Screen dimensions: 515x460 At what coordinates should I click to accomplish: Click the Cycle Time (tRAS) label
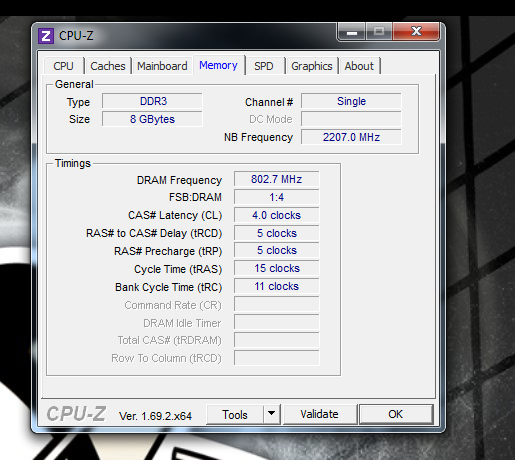tap(178, 269)
